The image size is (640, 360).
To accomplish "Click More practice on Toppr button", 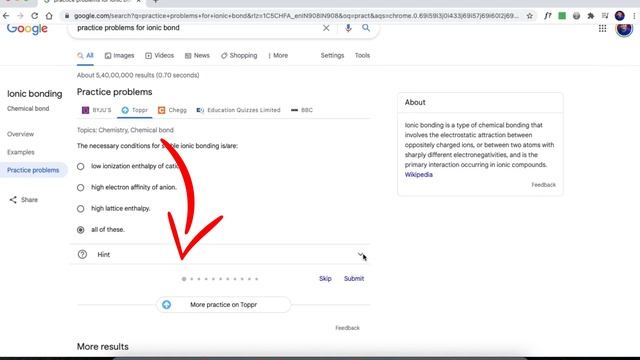I will [223, 304].
